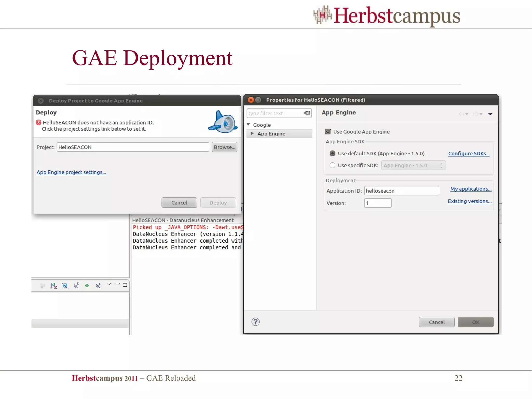Open the specific SDK App Engine 1.5.0 combo box

[413, 165]
